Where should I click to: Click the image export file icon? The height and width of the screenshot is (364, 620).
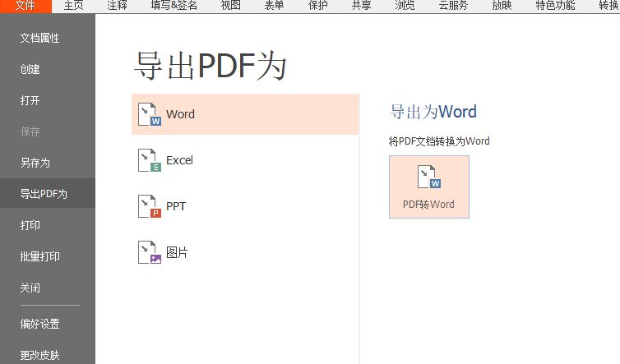[150, 252]
